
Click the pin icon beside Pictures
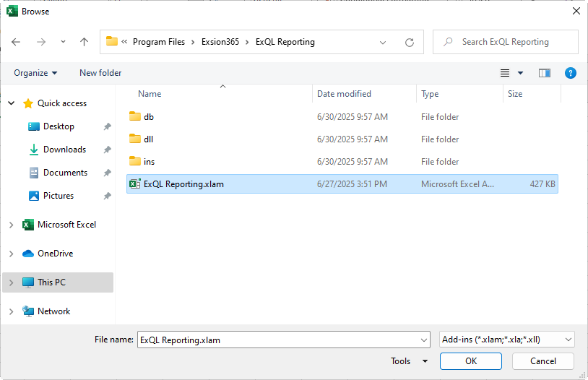coord(107,196)
